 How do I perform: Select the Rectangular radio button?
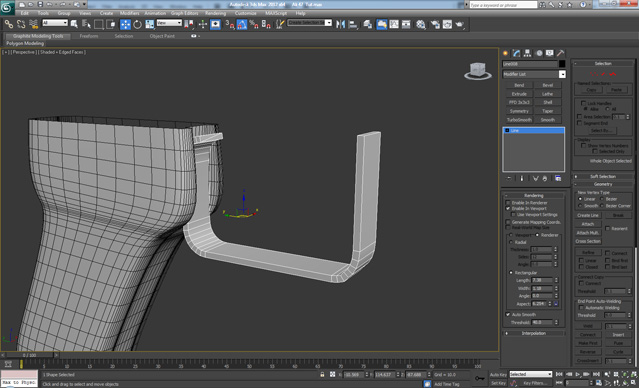[511, 273]
